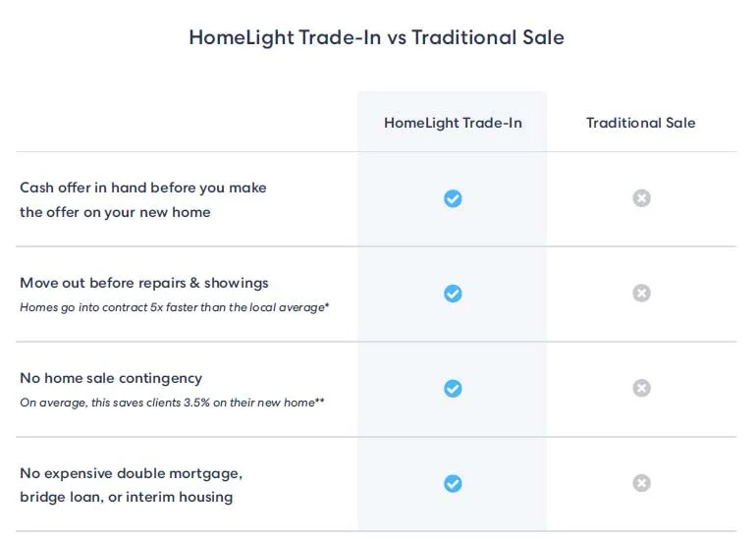Click 'bridge loan, or interim housing' line

[x=127, y=497]
